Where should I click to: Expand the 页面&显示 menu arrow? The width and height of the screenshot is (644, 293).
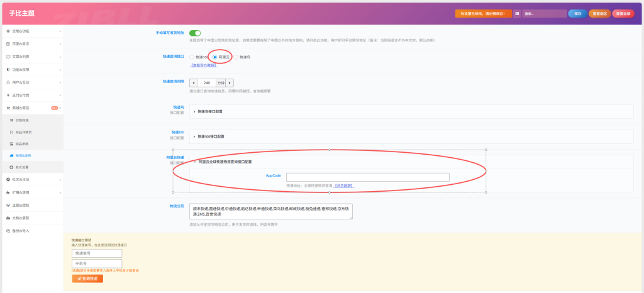click(x=60, y=44)
